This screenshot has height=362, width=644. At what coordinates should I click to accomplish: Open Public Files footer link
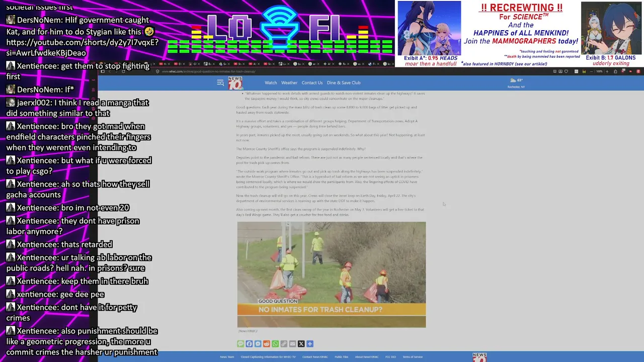(x=342, y=357)
